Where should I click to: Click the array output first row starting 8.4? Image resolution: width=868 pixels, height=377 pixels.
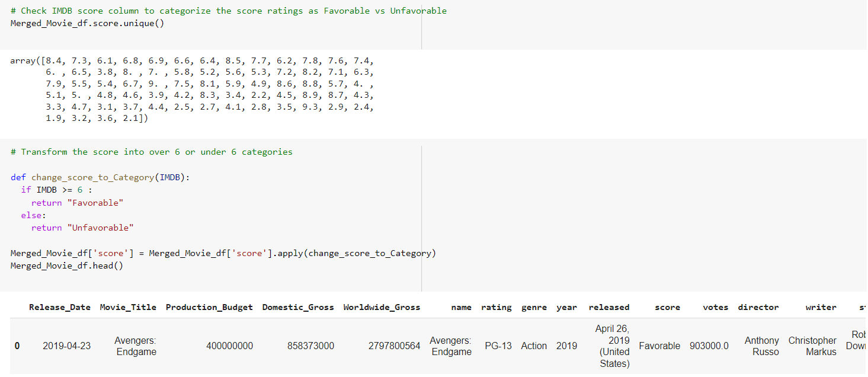pos(192,60)
